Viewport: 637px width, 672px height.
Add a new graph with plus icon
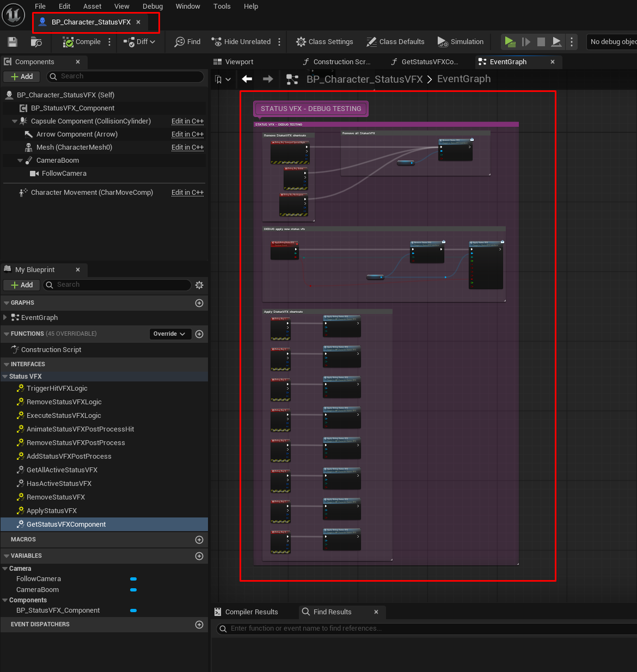199,303
